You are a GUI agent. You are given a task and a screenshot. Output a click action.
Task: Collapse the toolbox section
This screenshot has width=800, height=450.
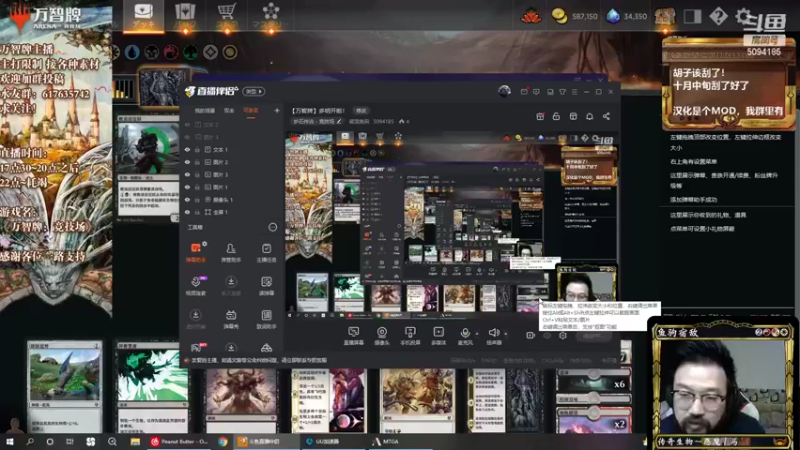(x=273, y=227)
